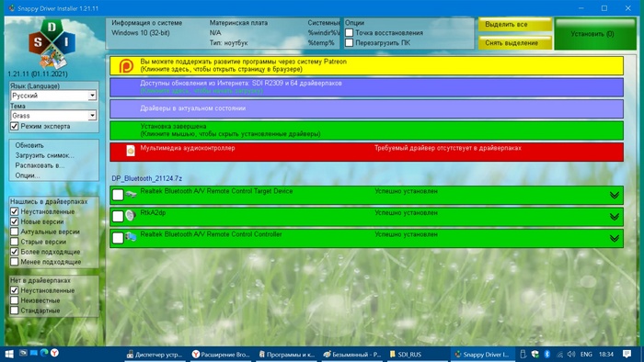
Task: Open the notification center icon
Action: 627,354
